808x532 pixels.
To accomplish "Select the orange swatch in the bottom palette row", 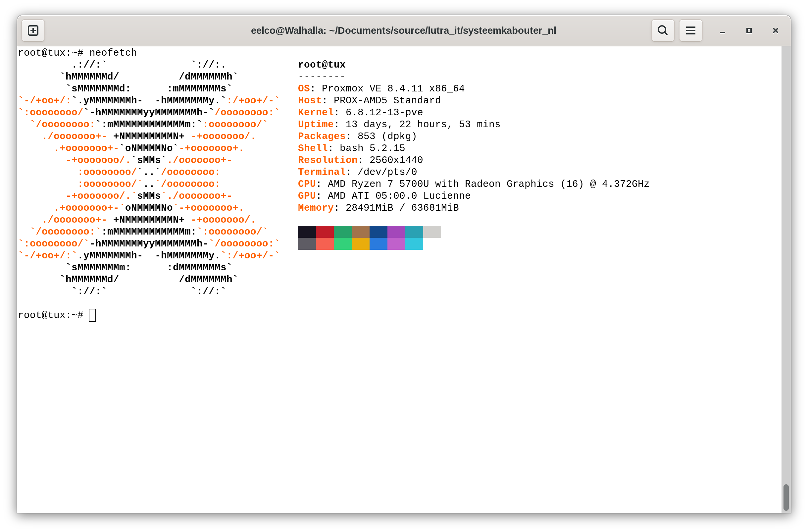I will pyautogui.click(x=361, y=243).
